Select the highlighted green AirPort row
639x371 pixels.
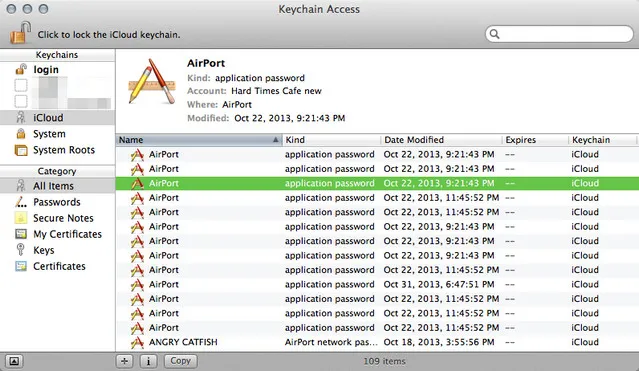377,183
